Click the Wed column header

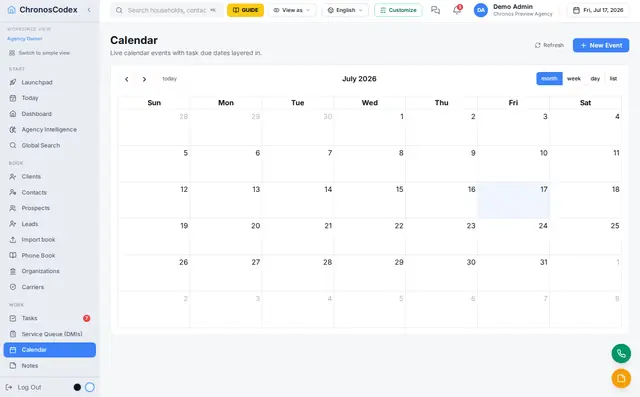pos(369,103)
